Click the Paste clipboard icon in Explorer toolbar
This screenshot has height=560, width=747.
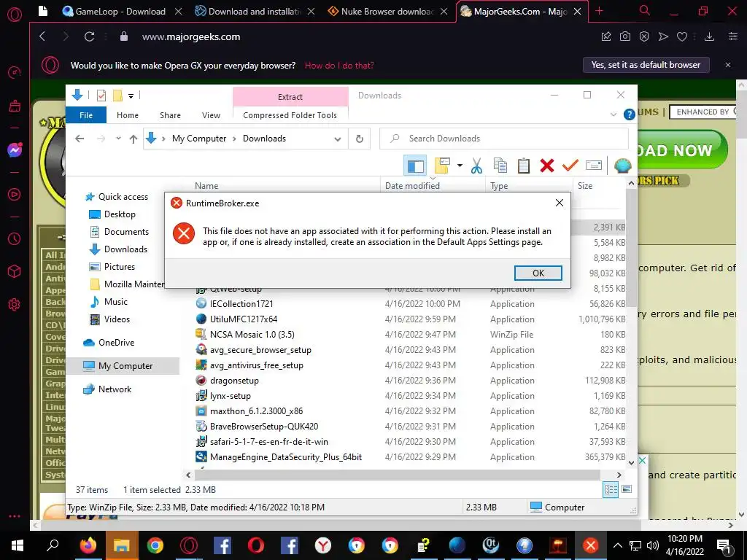[524, 166]
